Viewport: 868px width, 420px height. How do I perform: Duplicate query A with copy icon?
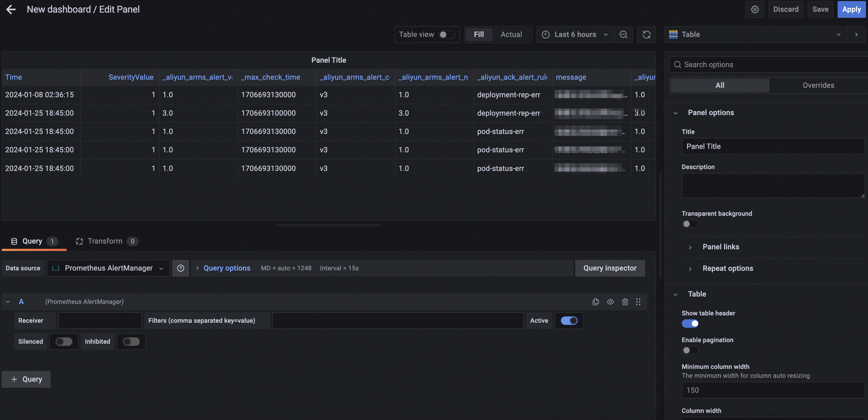click(595, 302)
